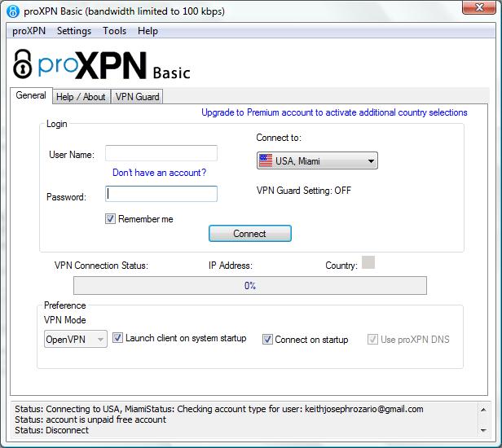Uncheck Connect on startup

pyautogui.click(x=267, y=339)
